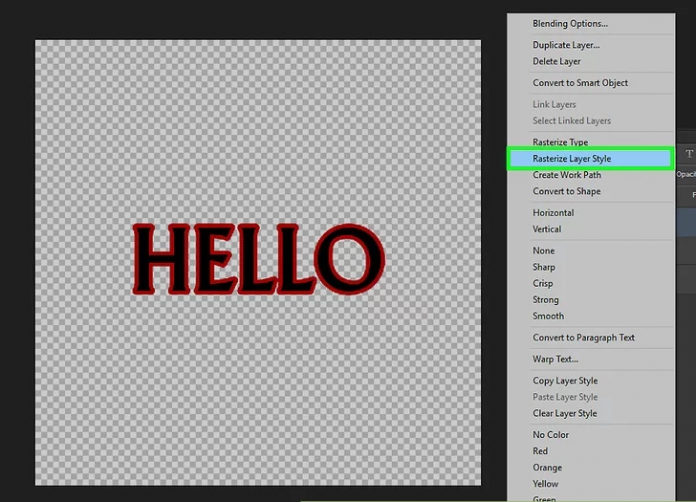Apply the Red layer color label

point(540,451)
